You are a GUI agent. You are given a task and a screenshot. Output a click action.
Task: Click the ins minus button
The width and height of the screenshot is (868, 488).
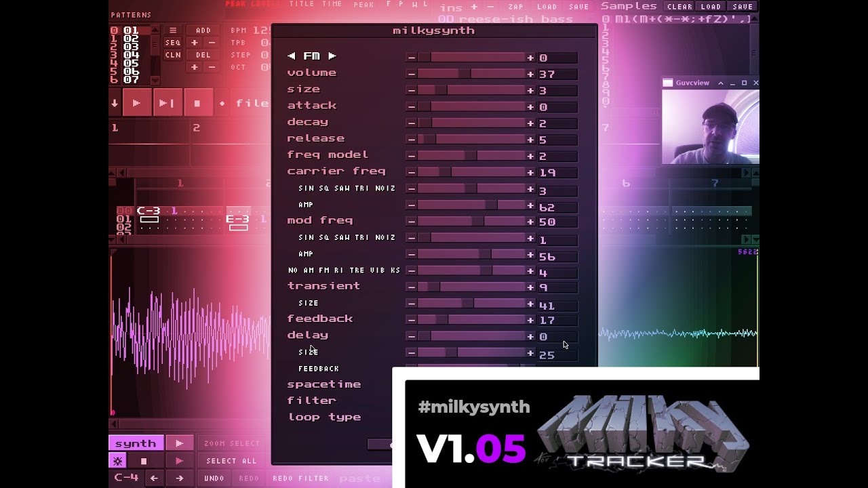point(490,7)
